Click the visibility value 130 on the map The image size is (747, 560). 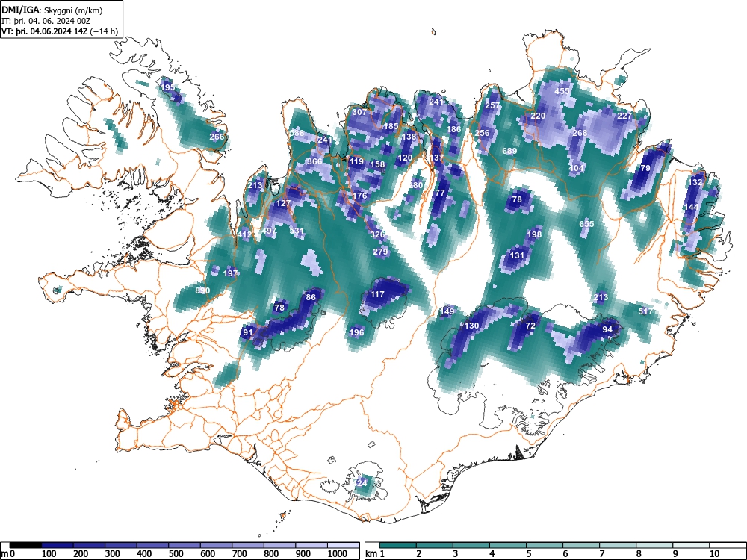(471, 326)
